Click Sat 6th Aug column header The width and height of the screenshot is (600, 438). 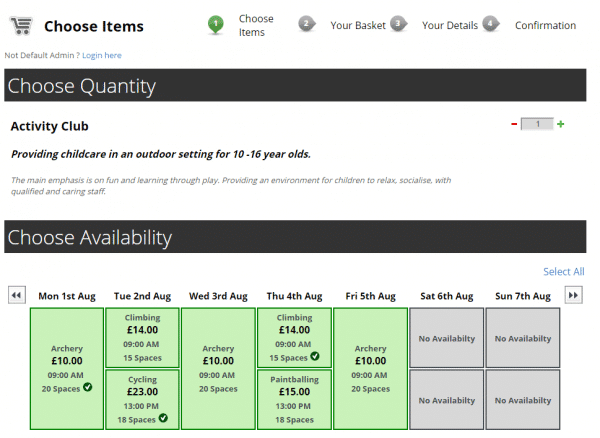pos(447,296)
